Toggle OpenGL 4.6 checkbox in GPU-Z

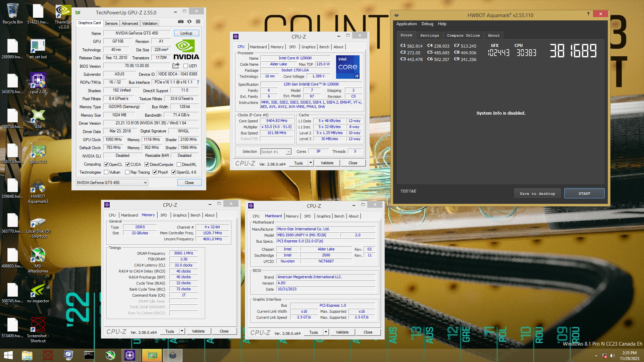click(x=173, y=172)
